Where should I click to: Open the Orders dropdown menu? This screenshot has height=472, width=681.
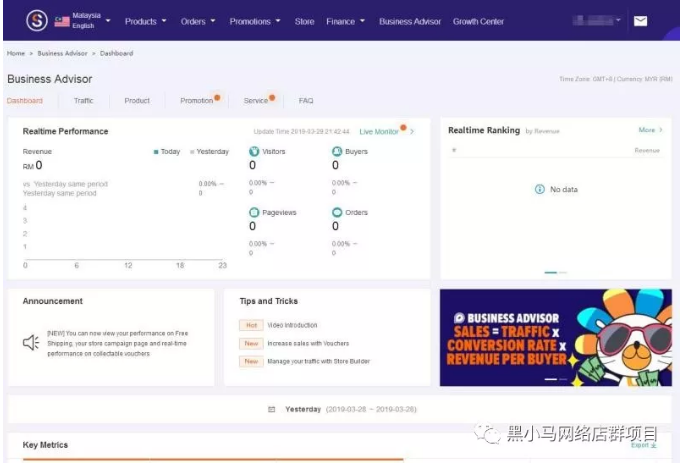pos(198,21)
